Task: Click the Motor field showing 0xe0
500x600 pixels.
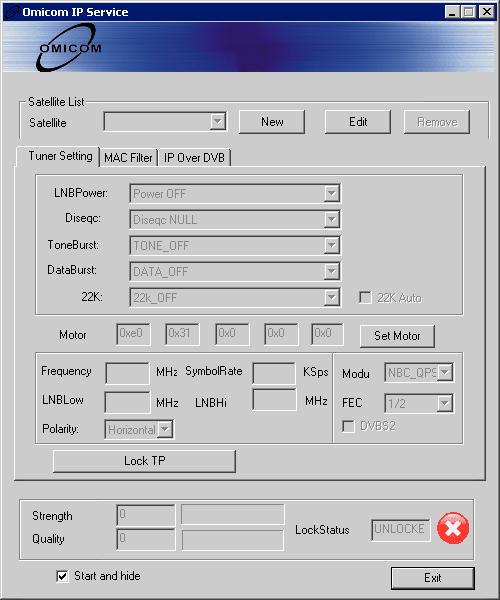Action: [x=134, y=334]
